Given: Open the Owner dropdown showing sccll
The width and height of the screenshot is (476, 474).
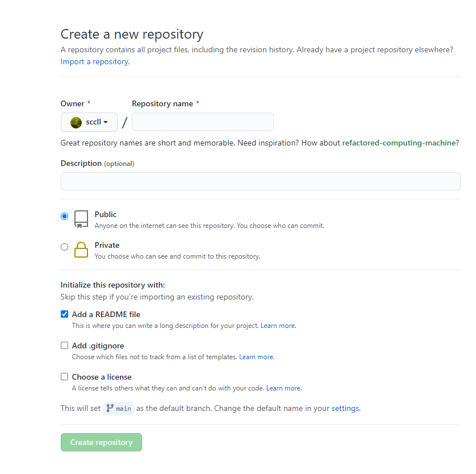Looking at the screenshot, I should click(89, 122).
